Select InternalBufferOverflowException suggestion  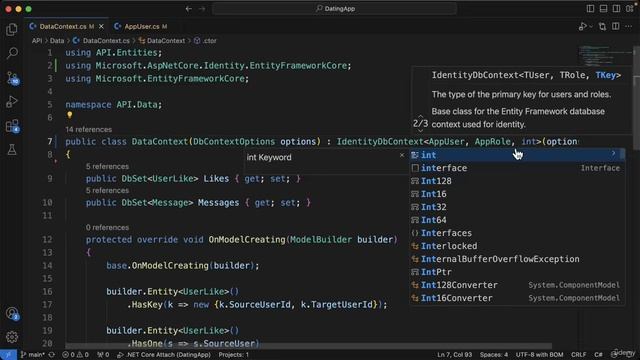[517, 259]
